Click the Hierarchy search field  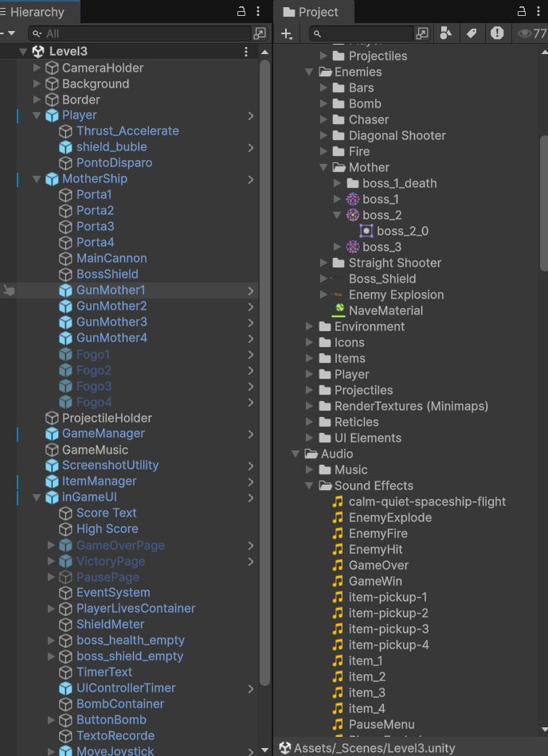coord(143,33)
